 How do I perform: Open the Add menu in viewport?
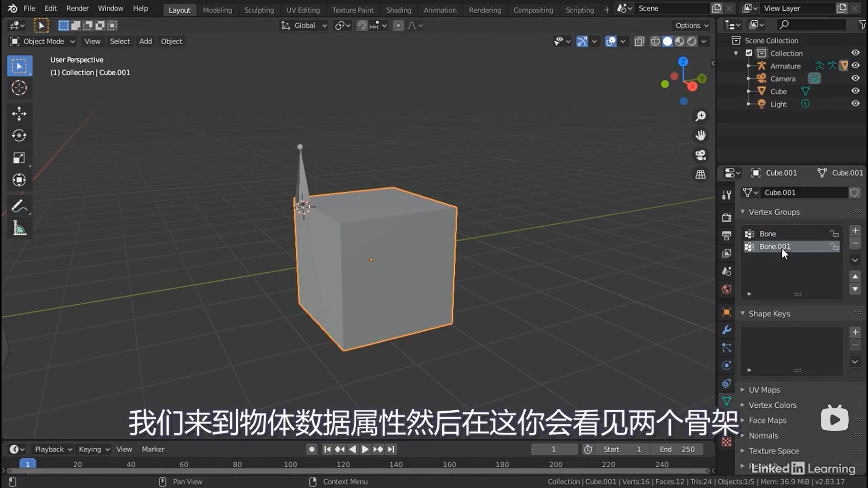(145, 41)
